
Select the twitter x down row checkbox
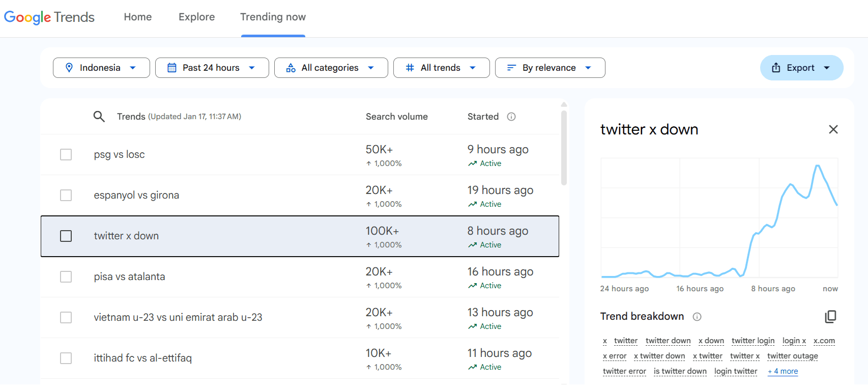[x=66, y=236]
